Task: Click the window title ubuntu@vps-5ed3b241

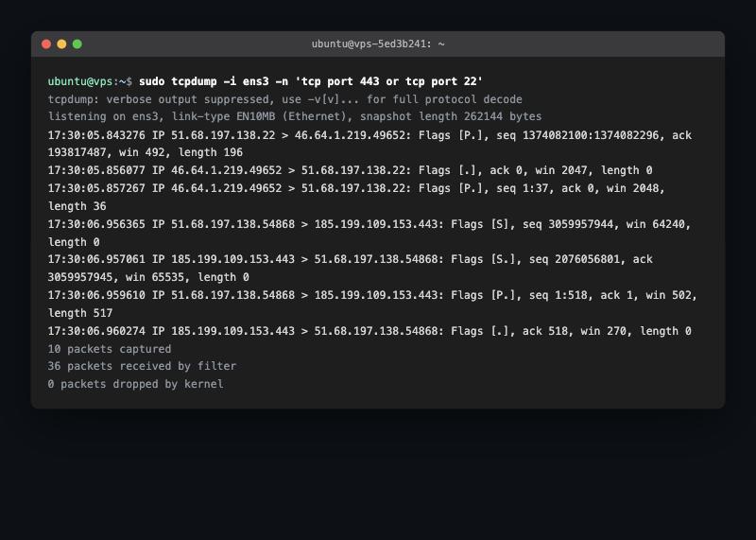Action: [378, 44]
